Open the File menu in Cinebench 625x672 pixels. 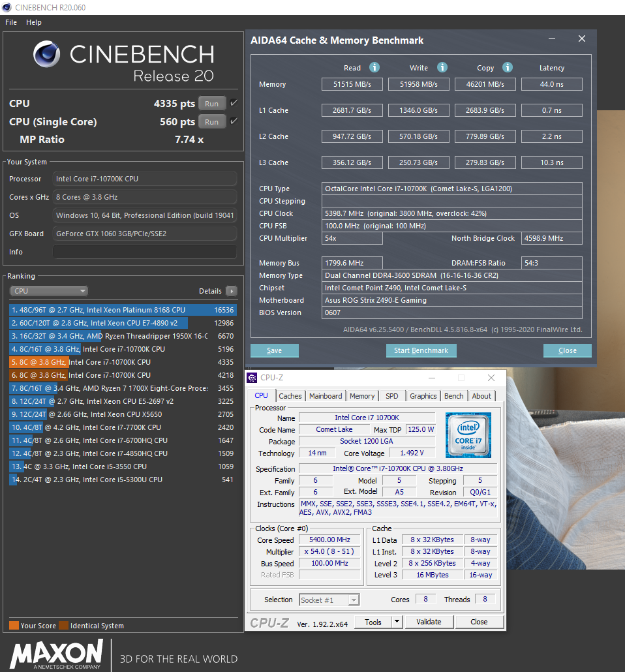tap(11, 22)
